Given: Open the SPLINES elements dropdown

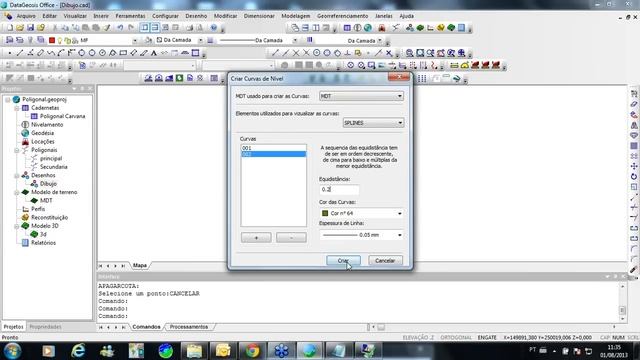Looking at the screenshot, I should tap(373, 123).
